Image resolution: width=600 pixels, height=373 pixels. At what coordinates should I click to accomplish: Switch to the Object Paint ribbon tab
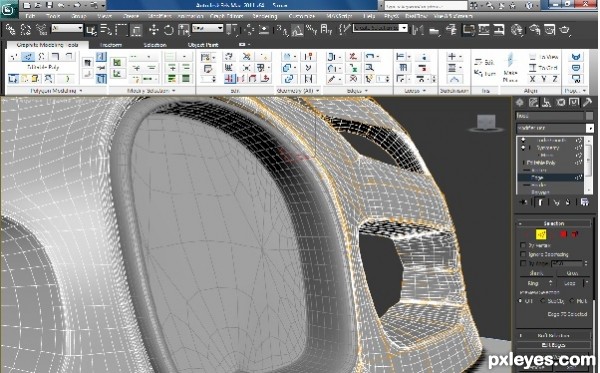click(x=203, y=45)
